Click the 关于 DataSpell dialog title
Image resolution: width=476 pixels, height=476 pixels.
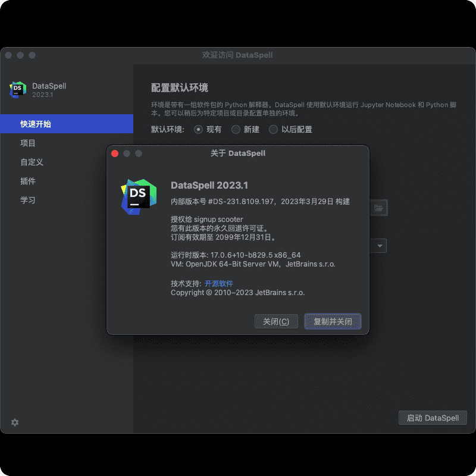[238, 154]
